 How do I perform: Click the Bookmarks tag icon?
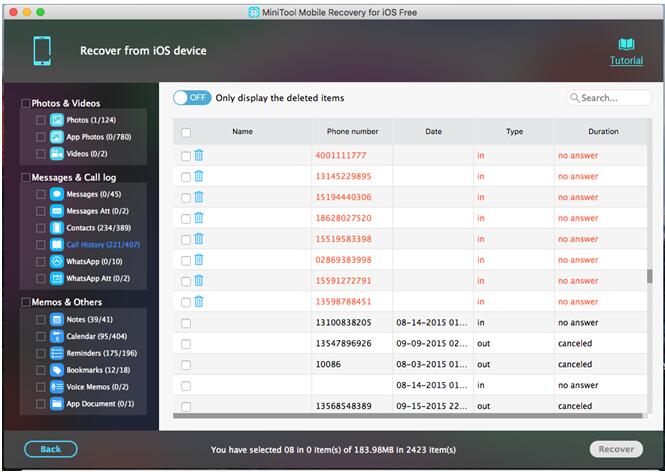pos(56,370)
